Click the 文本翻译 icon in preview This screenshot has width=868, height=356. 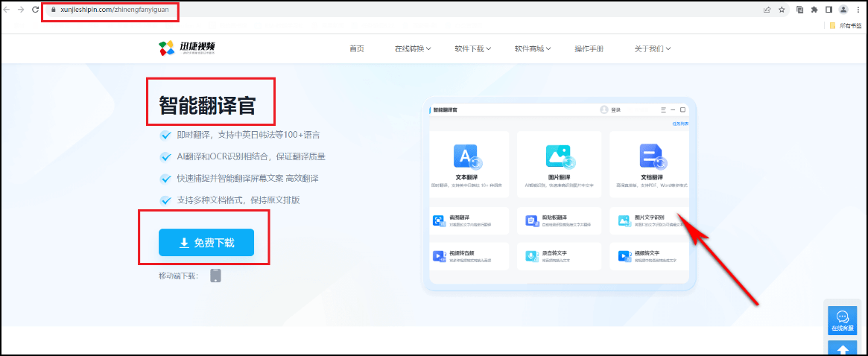[469, 158]
